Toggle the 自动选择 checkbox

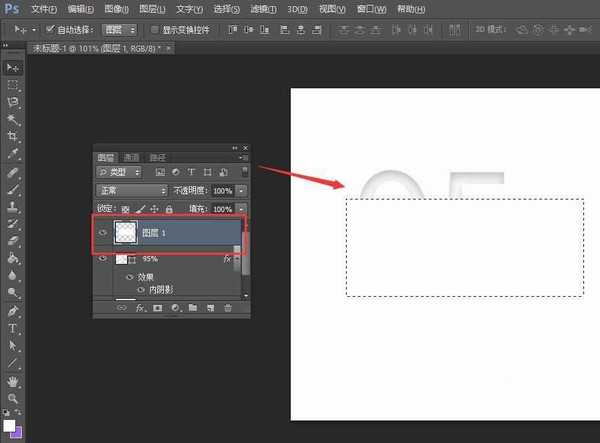51,30
